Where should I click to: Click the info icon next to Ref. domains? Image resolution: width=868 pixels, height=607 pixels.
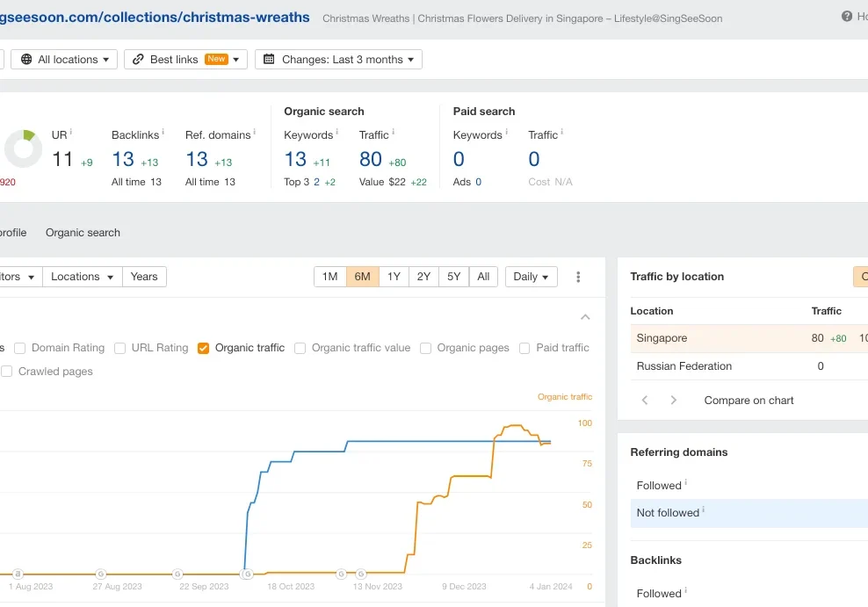[x=254, y=133]
